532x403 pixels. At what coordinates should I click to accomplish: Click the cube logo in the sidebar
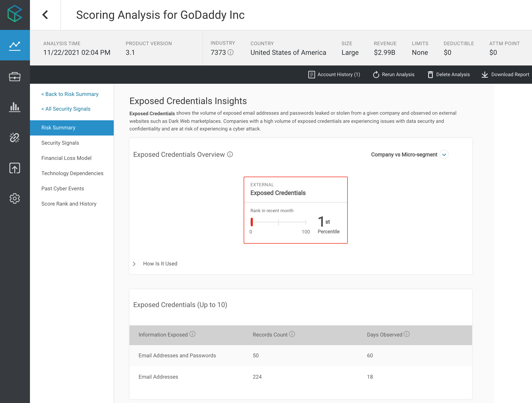click(15, 14)
